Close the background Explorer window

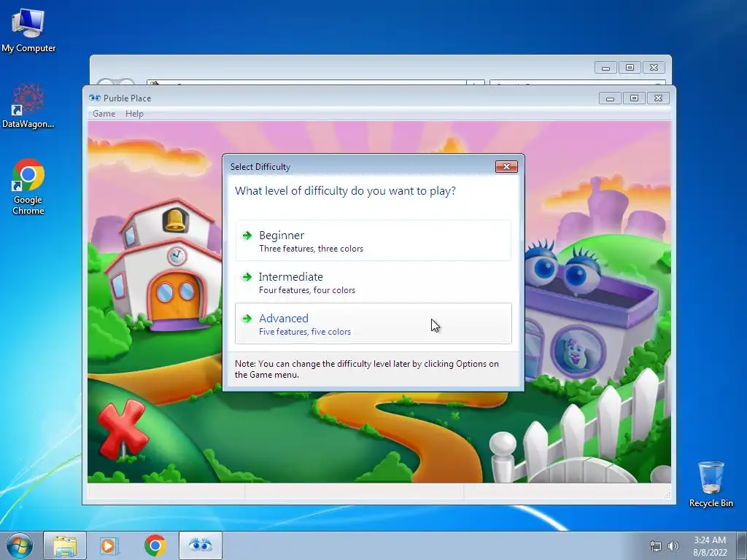click(x=654, y=68)
